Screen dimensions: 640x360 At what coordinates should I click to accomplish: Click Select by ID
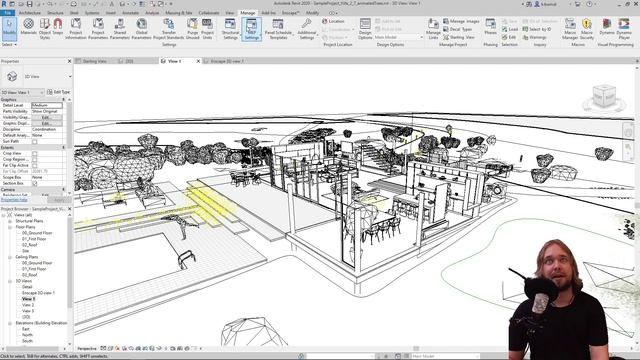536,29
